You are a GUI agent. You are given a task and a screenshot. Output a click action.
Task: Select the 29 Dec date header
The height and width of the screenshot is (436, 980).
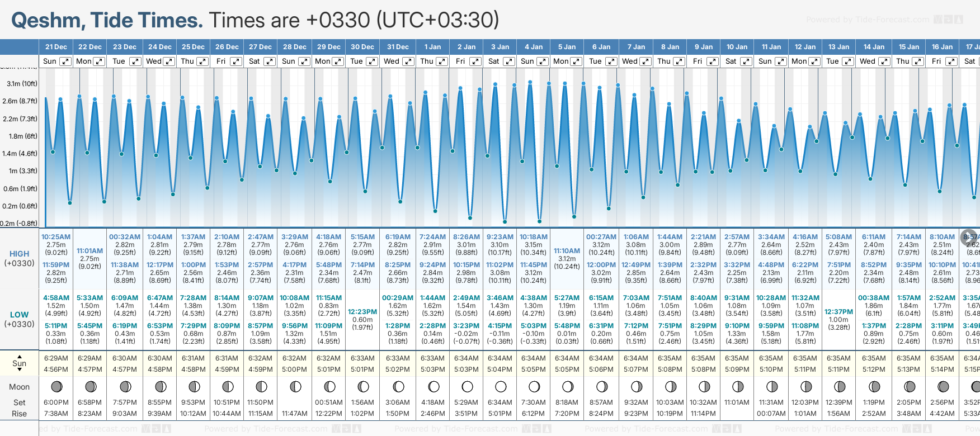[329, 47]
